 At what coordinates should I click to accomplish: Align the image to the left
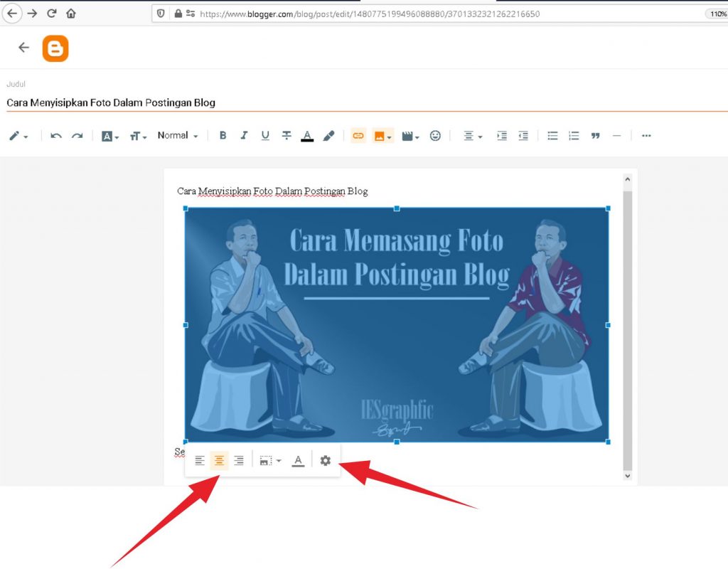[x=200, y=461]
